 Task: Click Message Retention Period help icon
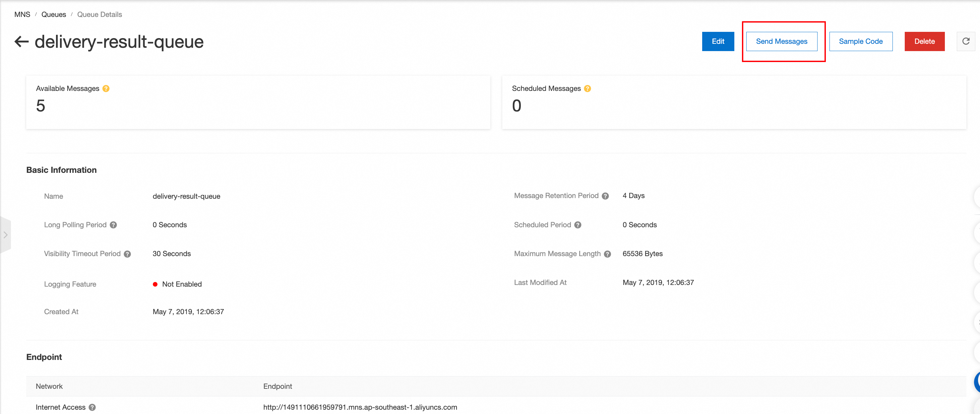click(605, 196)
